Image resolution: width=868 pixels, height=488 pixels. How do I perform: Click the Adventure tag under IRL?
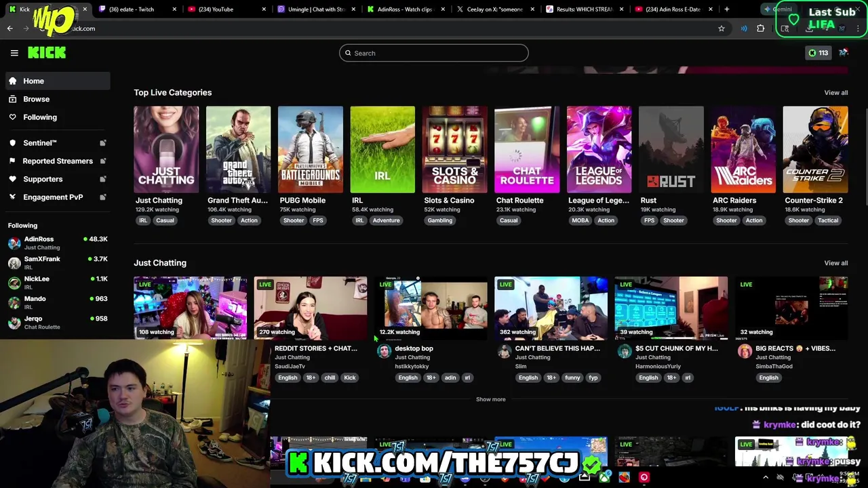[386, 220]
